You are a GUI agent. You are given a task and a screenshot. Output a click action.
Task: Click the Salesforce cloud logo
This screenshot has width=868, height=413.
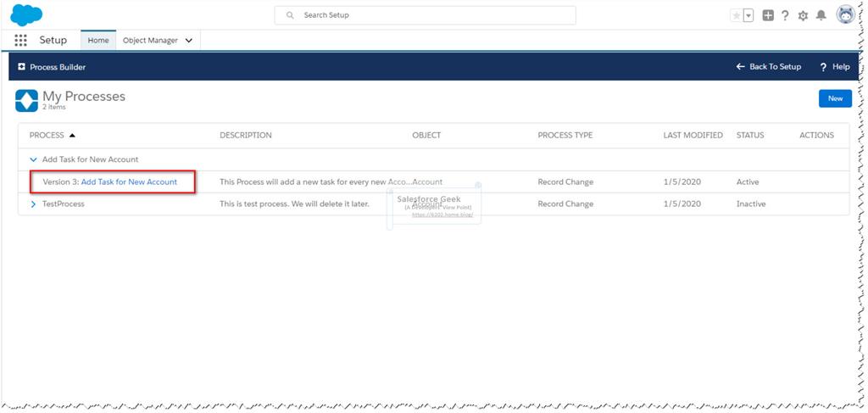pos(26,15)
